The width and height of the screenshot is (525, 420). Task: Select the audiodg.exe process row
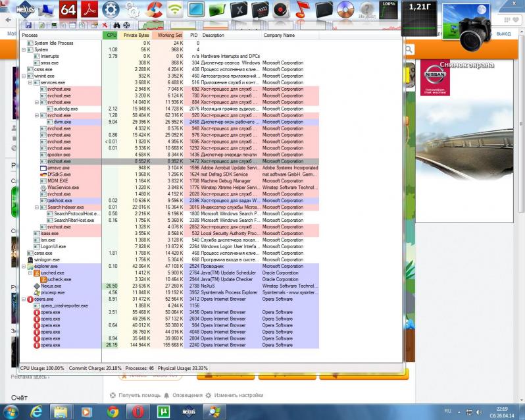[169, 109]
